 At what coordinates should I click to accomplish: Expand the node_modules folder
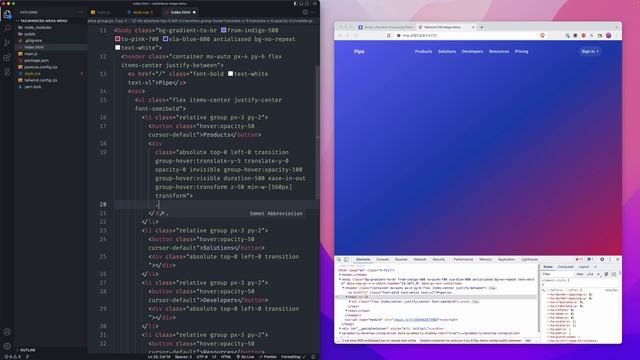38,27
